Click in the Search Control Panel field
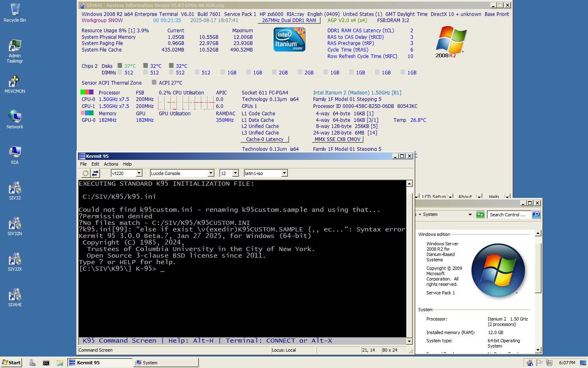Viewport: 588px width, 368px height. 509,215
